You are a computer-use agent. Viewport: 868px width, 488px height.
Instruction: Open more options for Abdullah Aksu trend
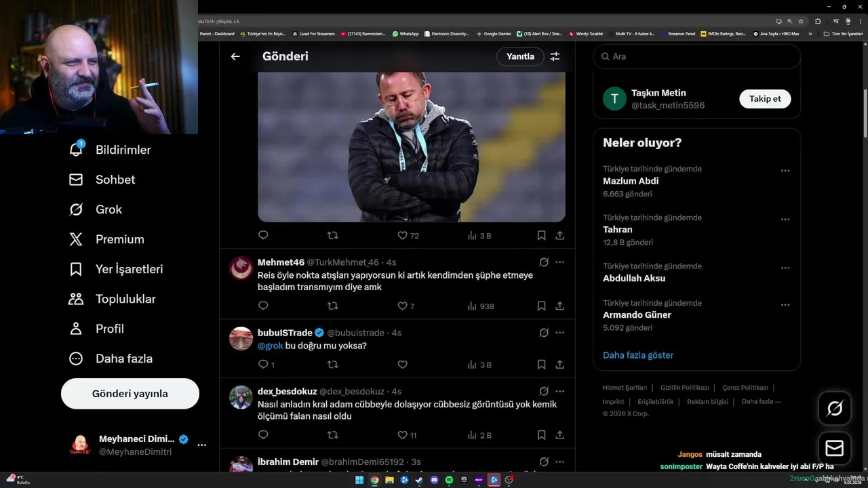point(785,268)
